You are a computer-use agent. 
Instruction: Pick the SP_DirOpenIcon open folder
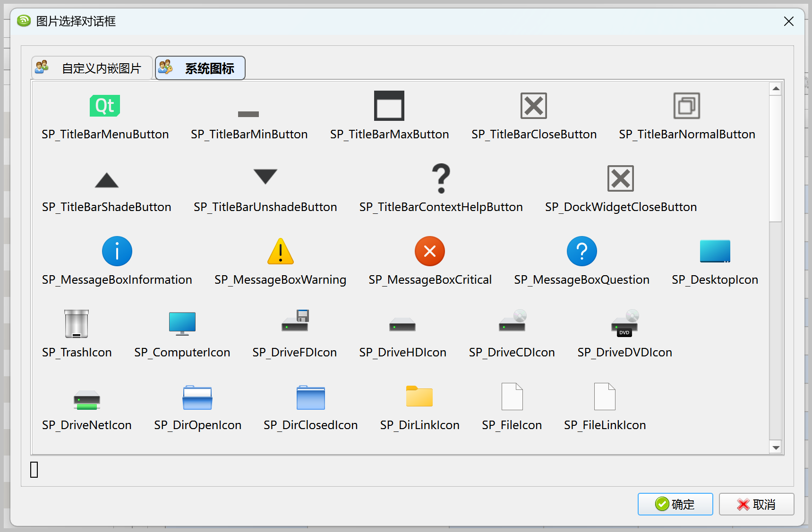197,397
